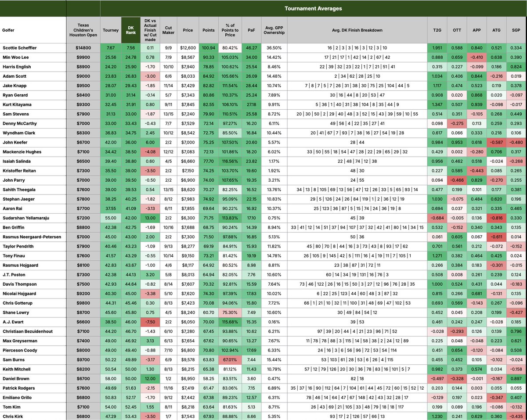This screenshot has width=527, height=420.
Task: Click the Kristoffer Reitan name cell
Action: pyautogui.click(x=33, y=170)
